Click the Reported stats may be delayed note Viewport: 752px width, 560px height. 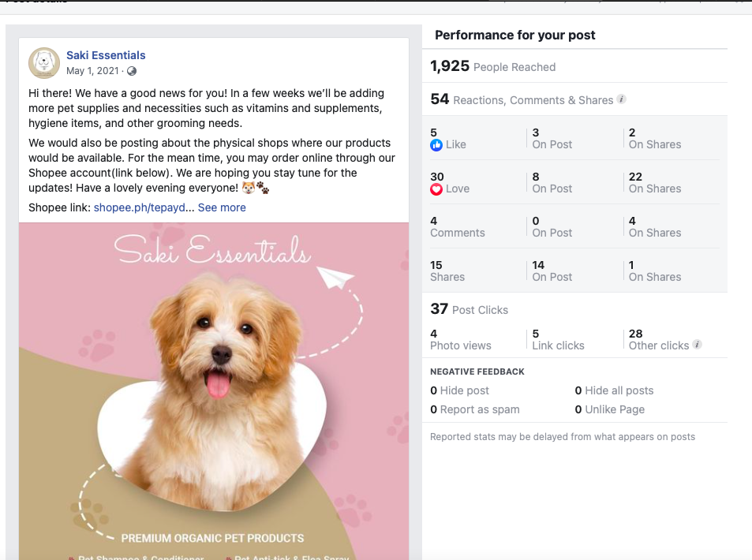[563, 437]
